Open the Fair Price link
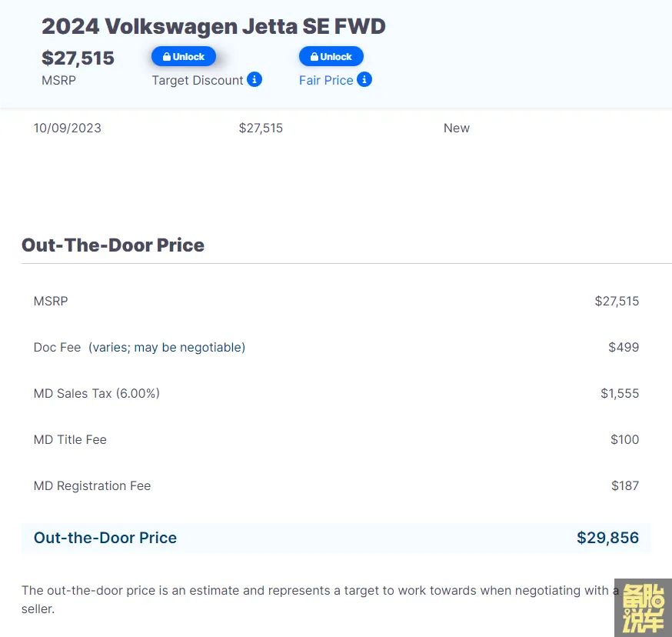 [326, 80]
